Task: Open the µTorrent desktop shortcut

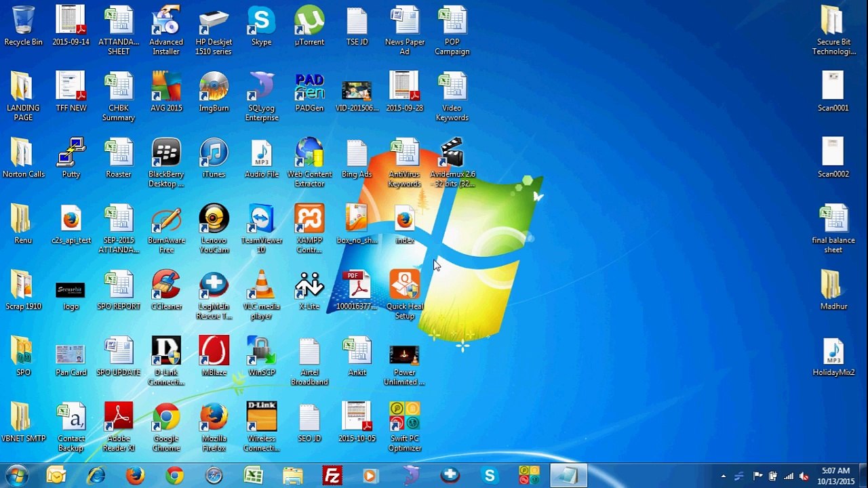Action: (309, 26)
